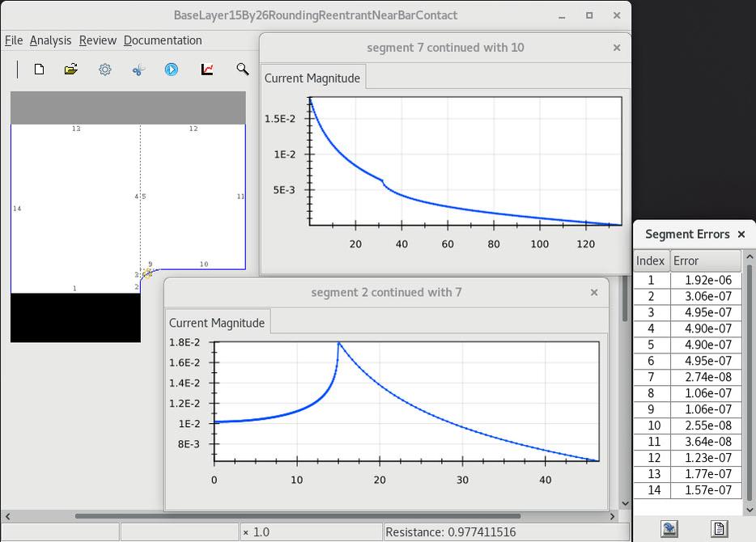756x542 pixels.
Task: Sort table by the Error column header
Action: (x=705, y=260)
